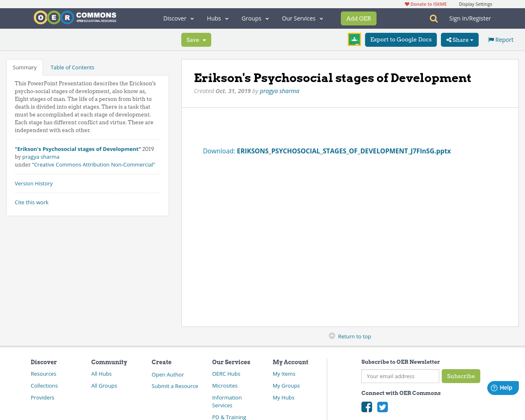Open Display Settings
This screenshot has height=420, width=525.
pos(475,4)
